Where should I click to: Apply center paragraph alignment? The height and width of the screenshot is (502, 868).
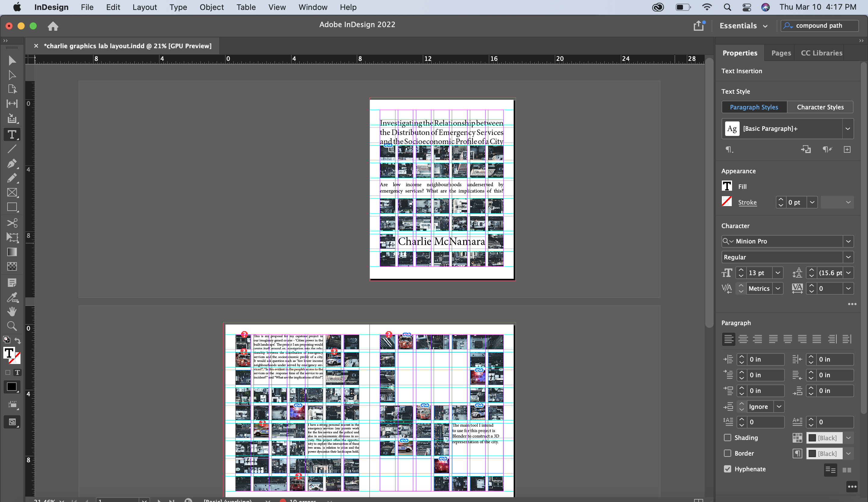pyautogui.click(x=743, y=339)
